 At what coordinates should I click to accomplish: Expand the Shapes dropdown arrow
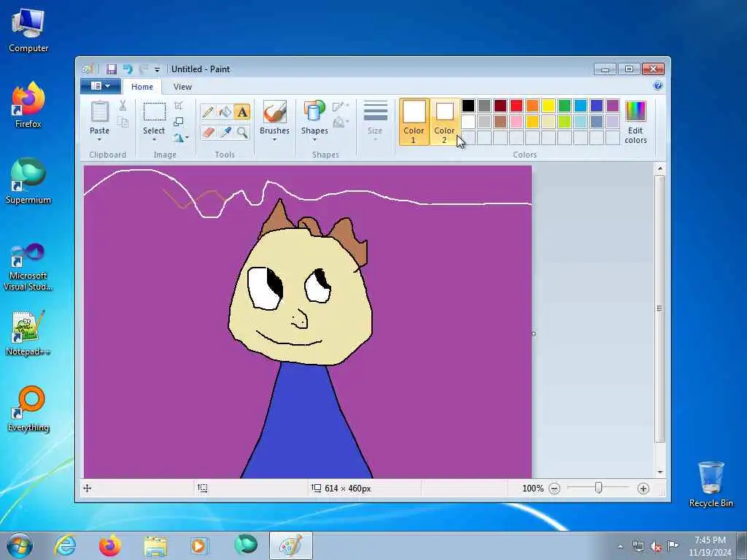[314, 140]
